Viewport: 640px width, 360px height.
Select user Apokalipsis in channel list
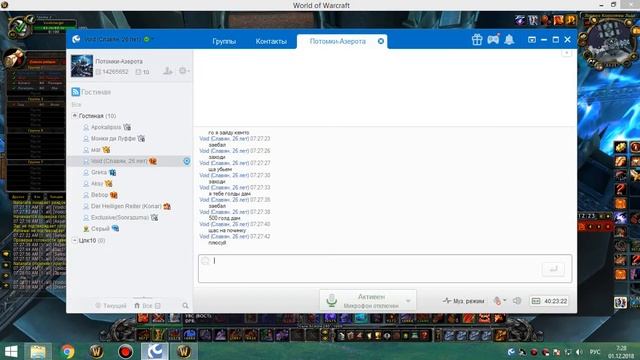(x=106, y=127)
